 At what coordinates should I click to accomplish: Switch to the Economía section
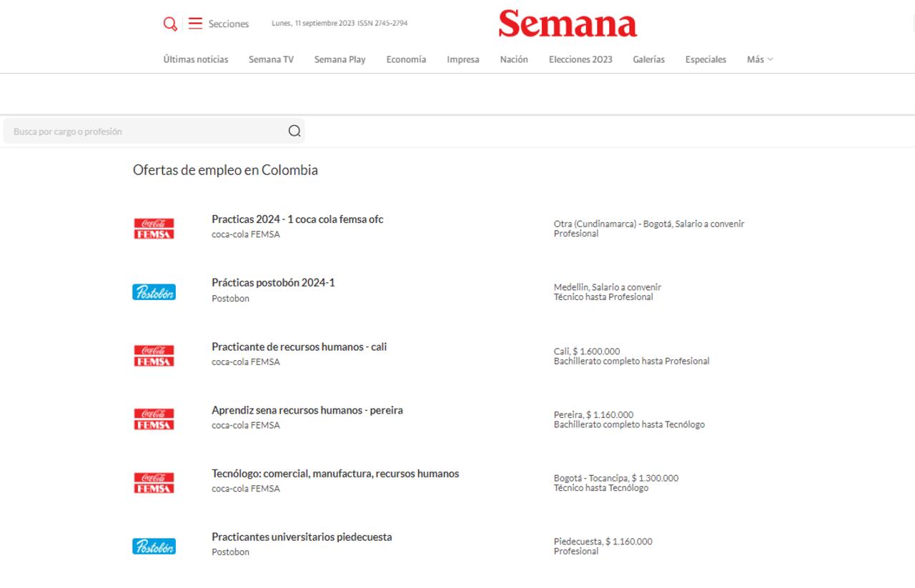coord(406,59)
